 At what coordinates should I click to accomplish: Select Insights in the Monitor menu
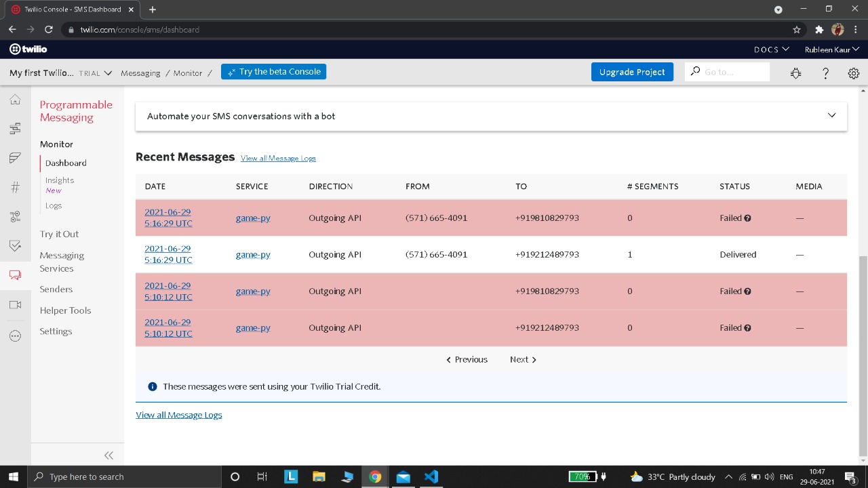pyautogui.click(x=60, y=180)
